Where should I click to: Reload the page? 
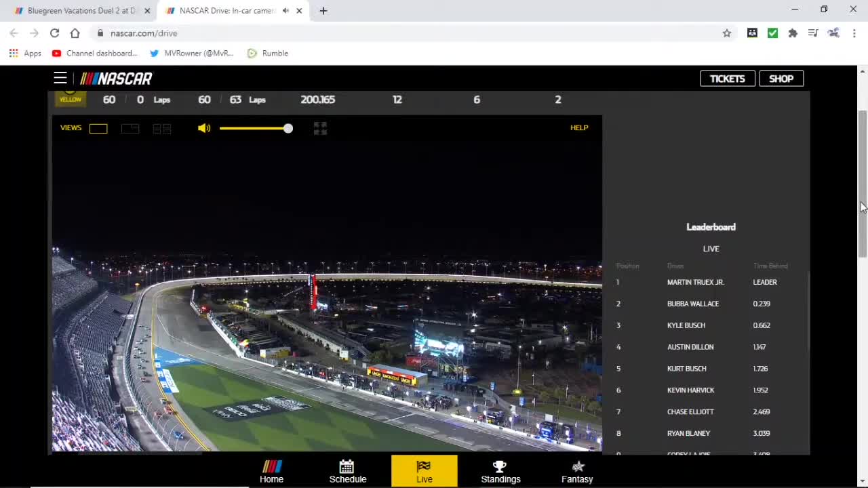pyautogui.click(x=54, y=33)
